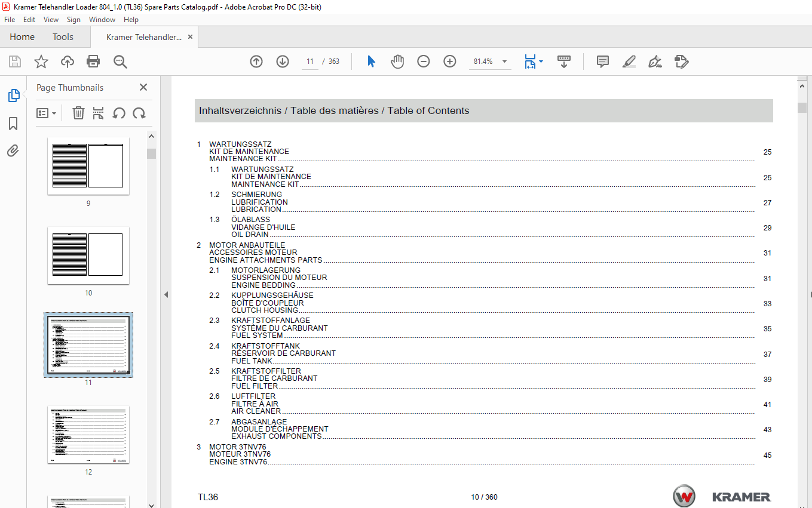Add a comment with the sticky note icon

(603, 61)
